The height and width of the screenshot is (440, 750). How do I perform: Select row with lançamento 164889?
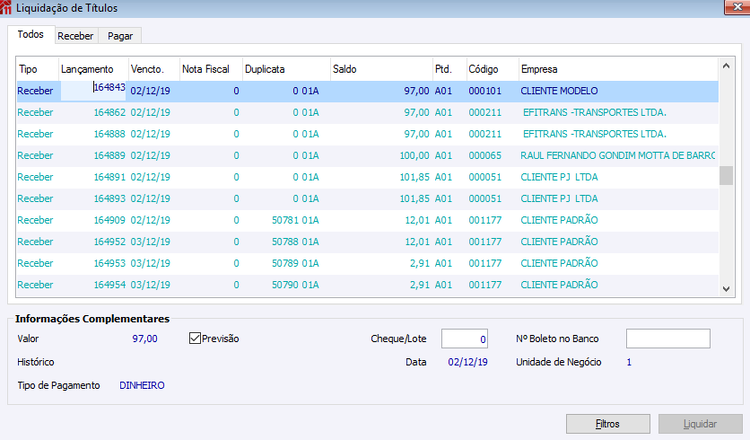(x=367, y=156)
